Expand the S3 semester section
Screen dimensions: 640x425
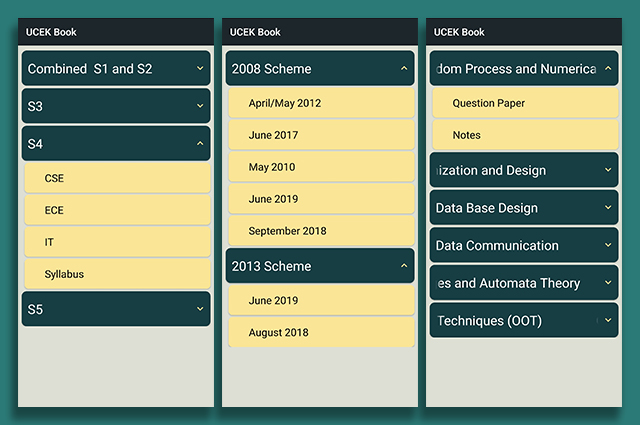115,106
